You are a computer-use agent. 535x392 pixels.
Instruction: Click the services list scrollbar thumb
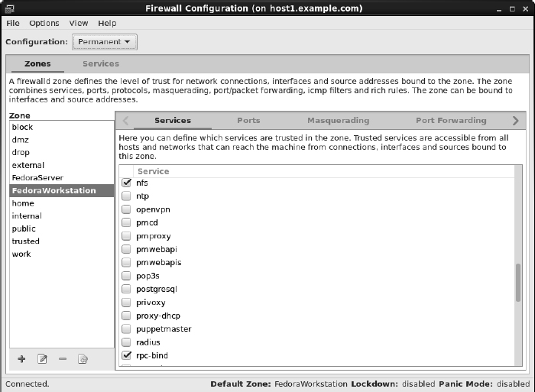point(518,283)
